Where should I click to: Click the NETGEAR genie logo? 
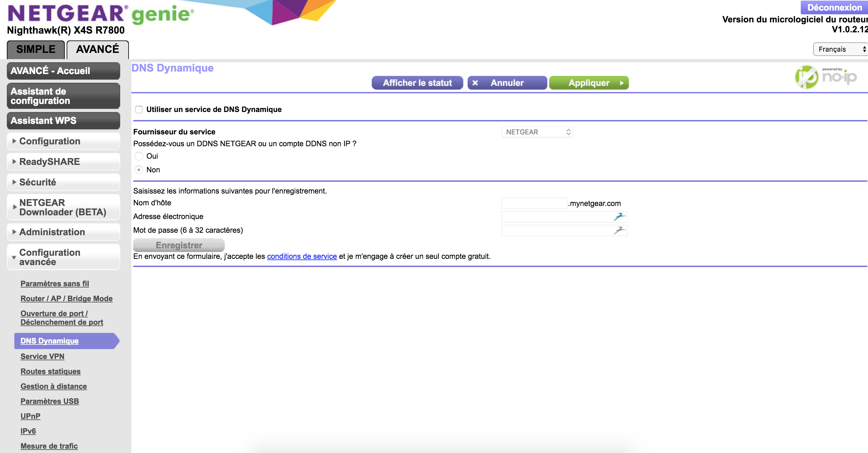(x=101, y=13)
